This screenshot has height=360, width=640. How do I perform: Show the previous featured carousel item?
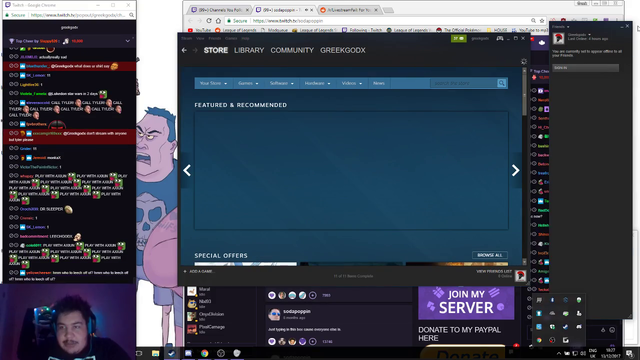click(187, 170)
